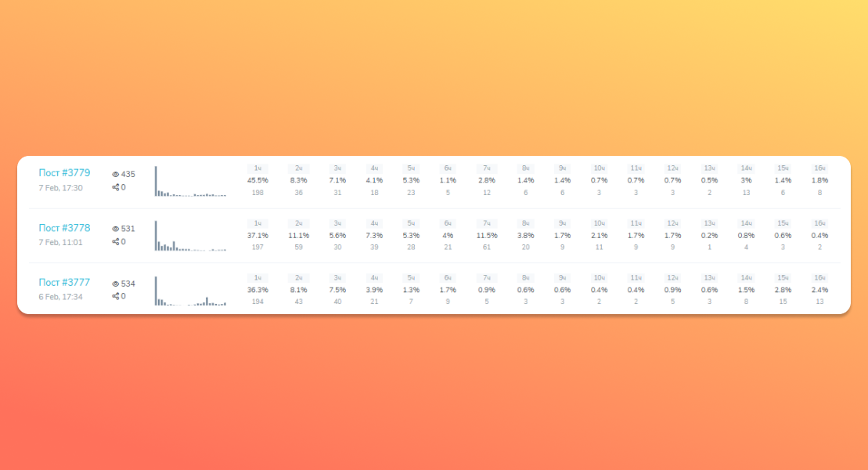Click the 2.4% value under 16ч
Image resolution: width=868 pixels, height=470 pixels.
819,290
